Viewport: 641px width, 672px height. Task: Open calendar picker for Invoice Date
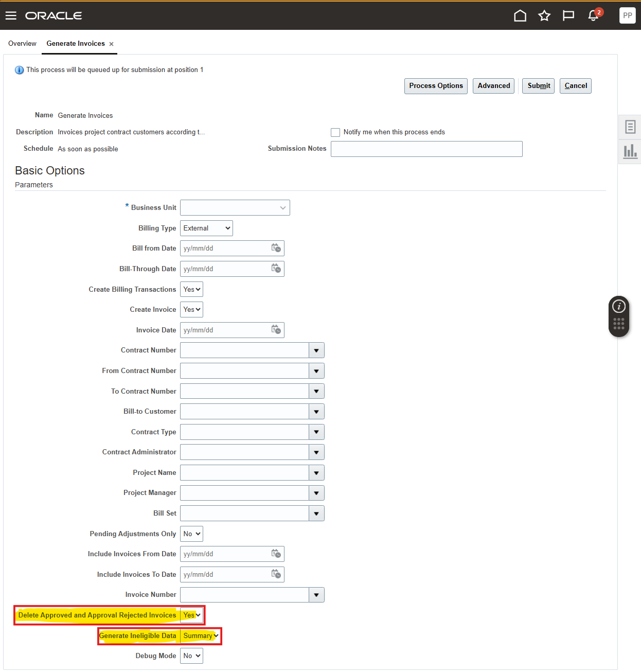pos(276,330)
